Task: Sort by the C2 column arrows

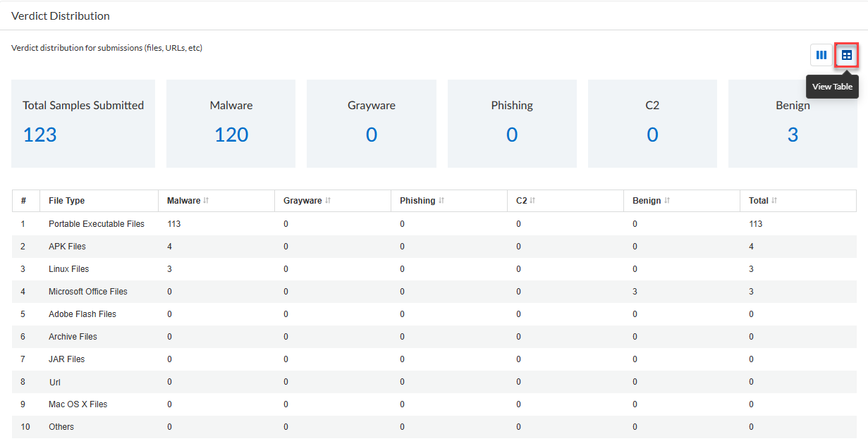Action: 532,201
